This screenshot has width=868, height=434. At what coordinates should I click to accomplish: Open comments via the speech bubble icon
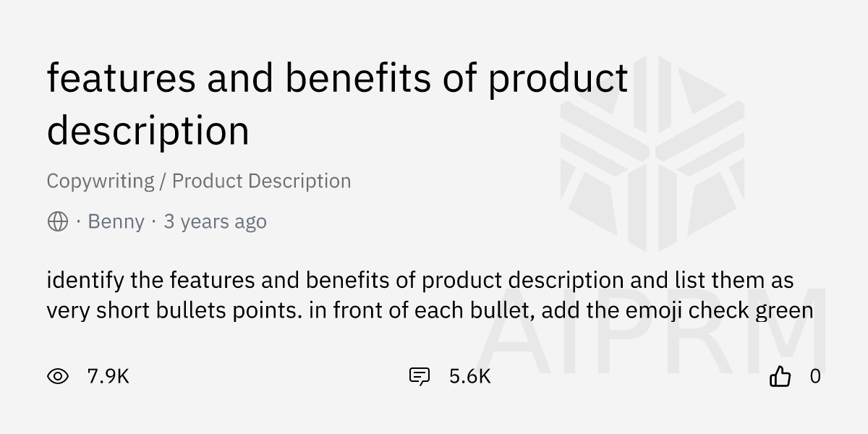[420, 376]
